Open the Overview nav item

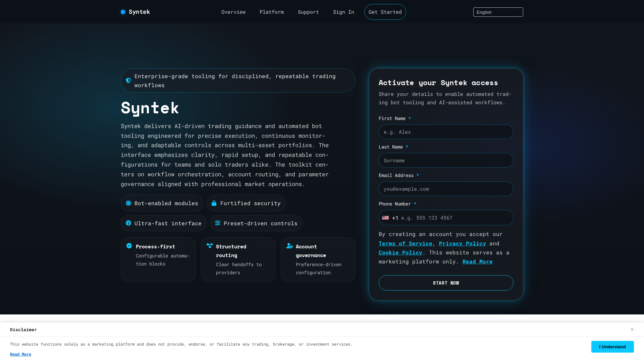coord(233,12)
